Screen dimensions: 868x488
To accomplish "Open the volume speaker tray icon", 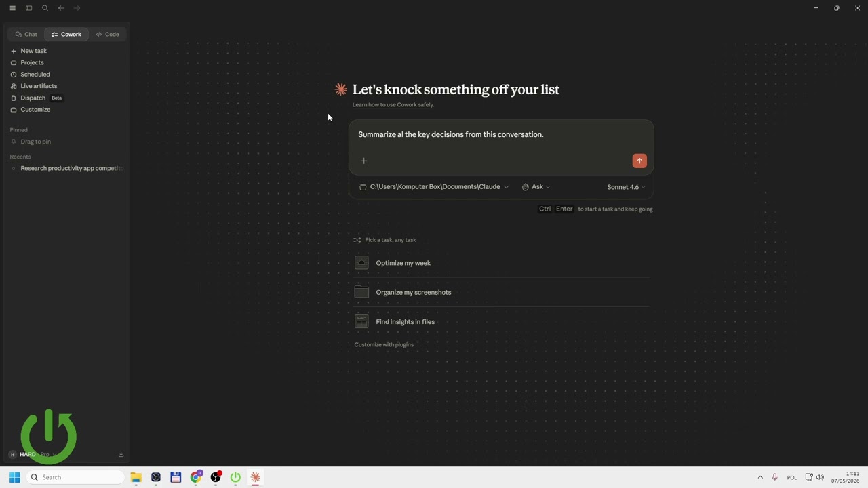I will pos(820,477).
